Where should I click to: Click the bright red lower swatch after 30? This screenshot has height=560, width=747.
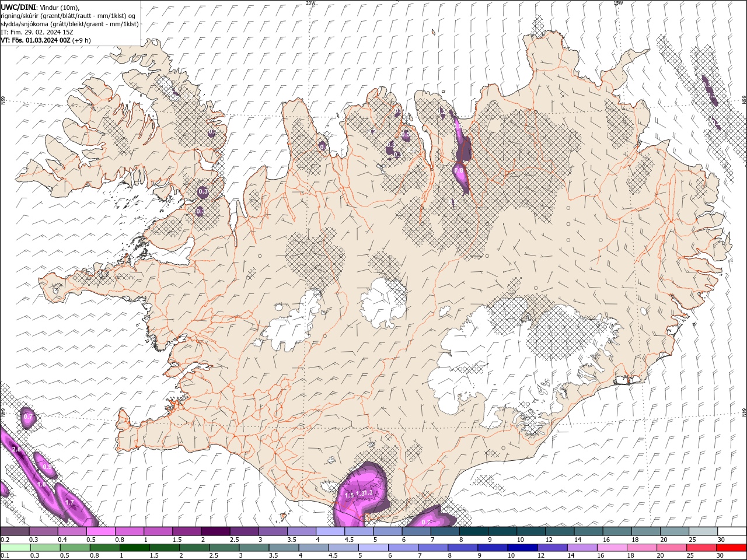pos(731,548)
